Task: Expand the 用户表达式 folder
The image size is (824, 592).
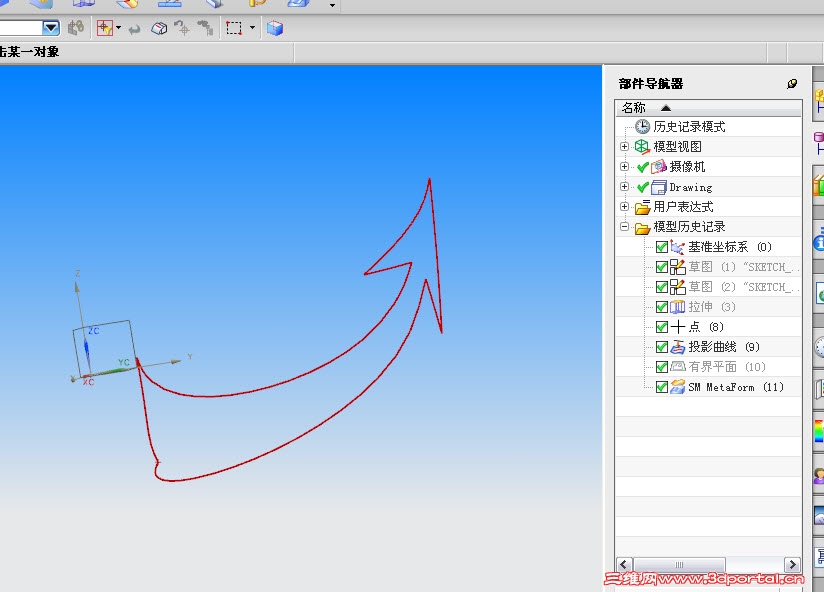Action: click(x=624, y=206)
